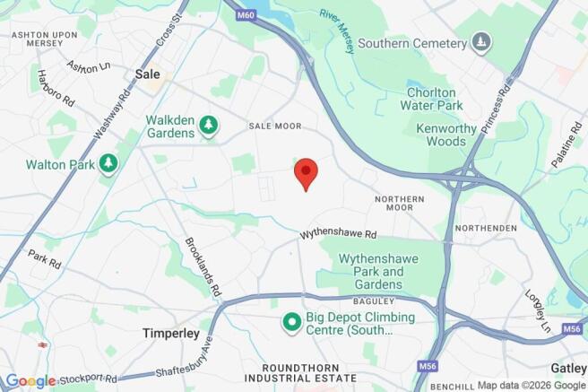Image resolution: width=588 pixels, height=392 pixels.
Task: Click the M56 shield near Longley Ln
Action: click(x=572, y=328)
